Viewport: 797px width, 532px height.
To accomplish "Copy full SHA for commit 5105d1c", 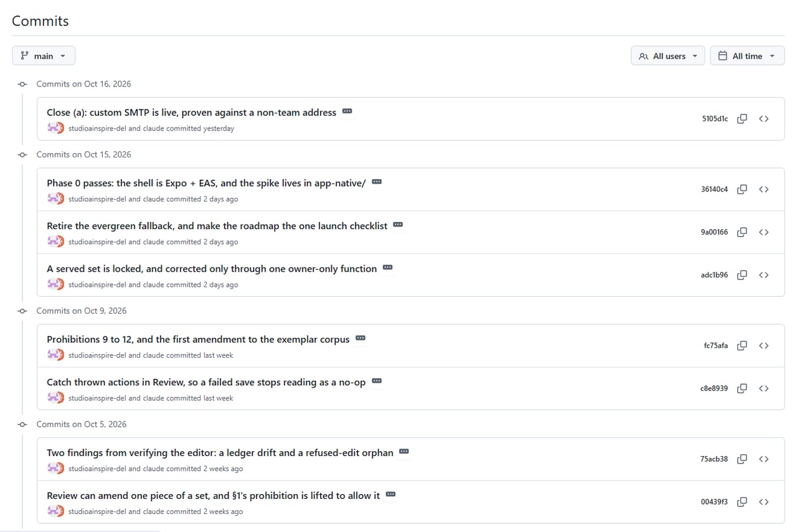I will (x=742, y=119).
